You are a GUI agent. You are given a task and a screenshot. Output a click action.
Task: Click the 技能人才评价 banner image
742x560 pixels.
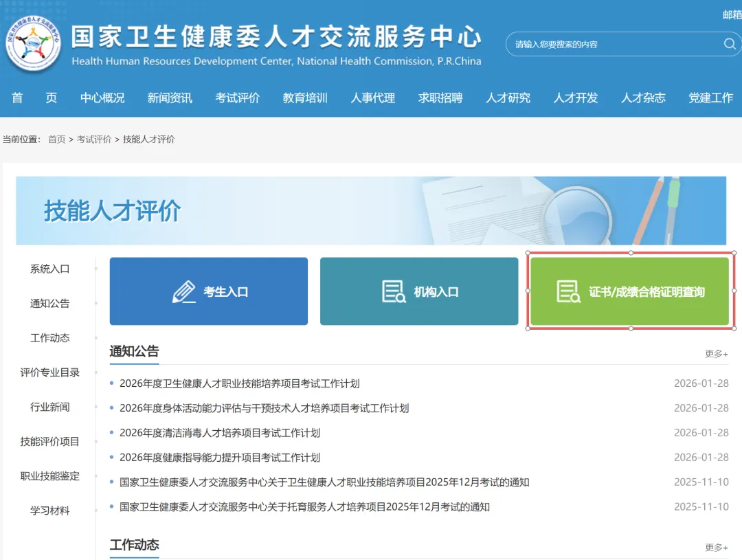tap(371, 211)
